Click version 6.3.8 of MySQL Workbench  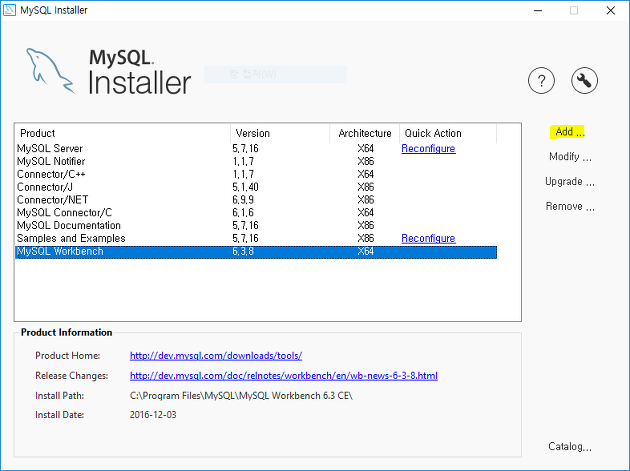[x=243, y=252]
